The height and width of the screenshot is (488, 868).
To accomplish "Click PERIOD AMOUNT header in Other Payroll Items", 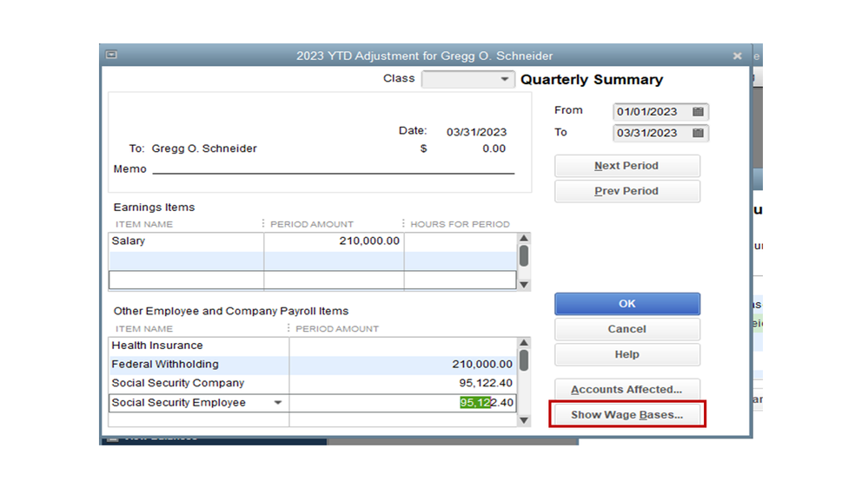I will pos(337,328).
